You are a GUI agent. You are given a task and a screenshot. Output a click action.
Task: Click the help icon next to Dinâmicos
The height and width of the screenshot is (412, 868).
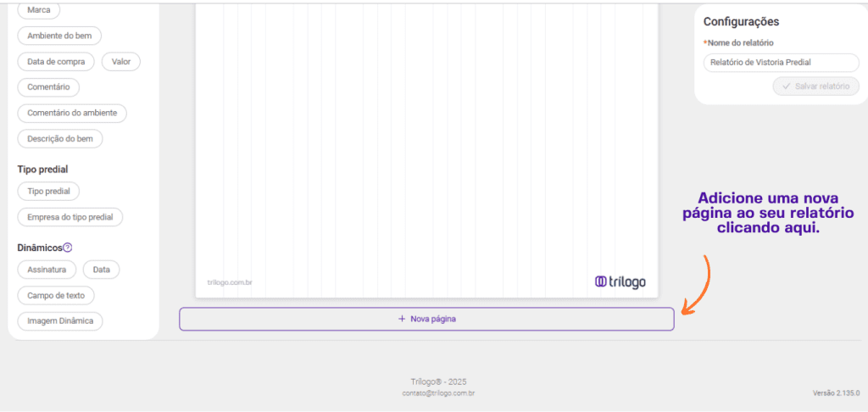[x=68, y=248]
